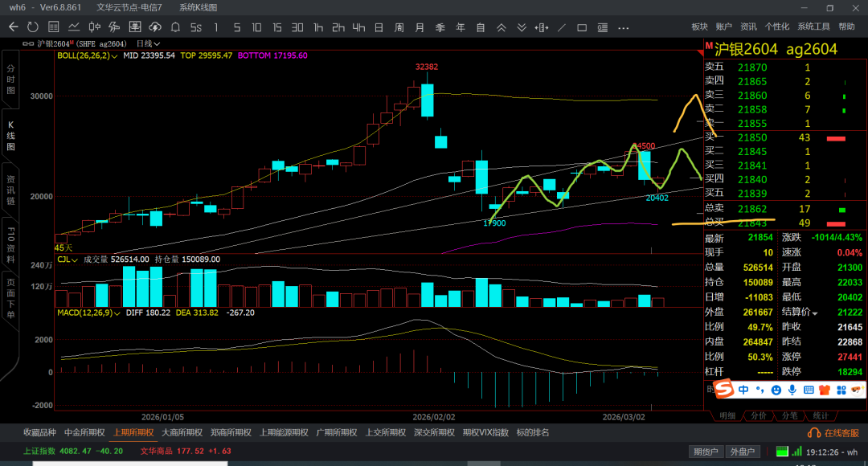
Task: Open the more tools ellipsis
Action: (x=623, y=27)
